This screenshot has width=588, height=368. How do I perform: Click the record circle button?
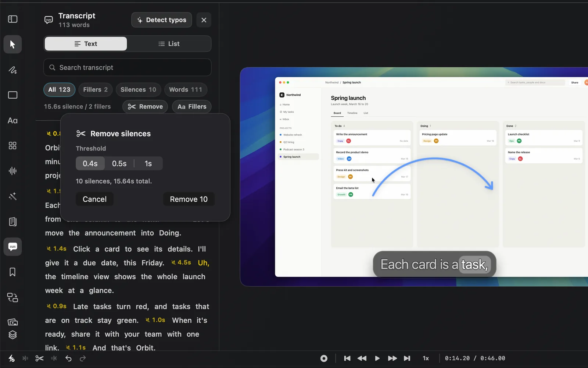(324, 358)
